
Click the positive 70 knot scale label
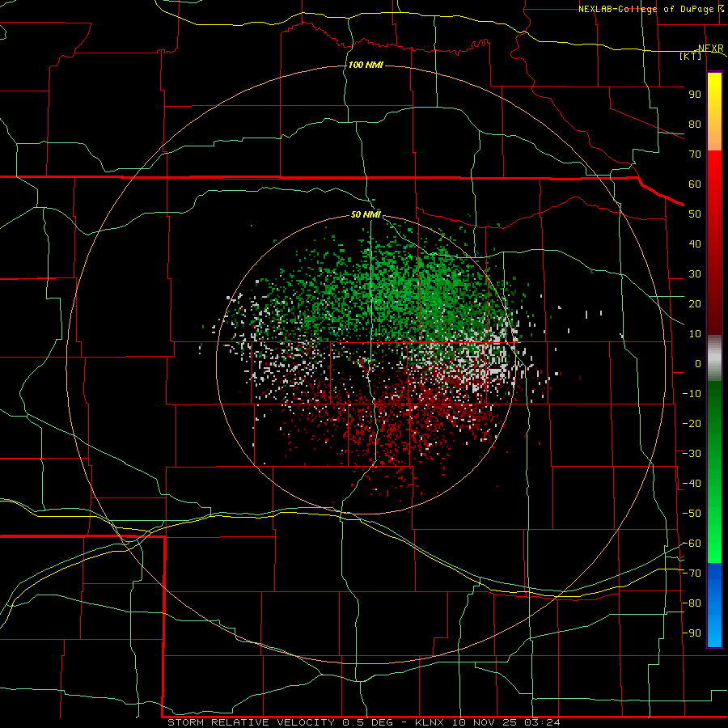695,154
